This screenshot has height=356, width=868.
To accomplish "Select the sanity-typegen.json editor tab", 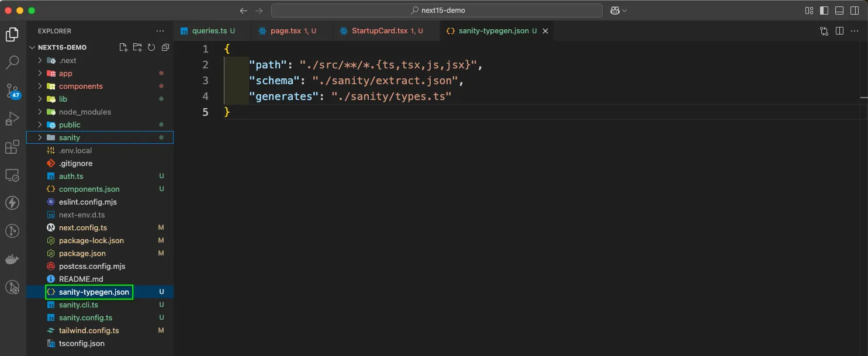I will (497, 31).
